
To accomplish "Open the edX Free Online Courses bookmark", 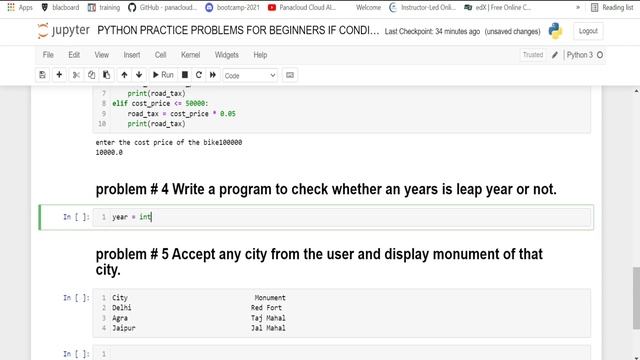I will 498,7.
